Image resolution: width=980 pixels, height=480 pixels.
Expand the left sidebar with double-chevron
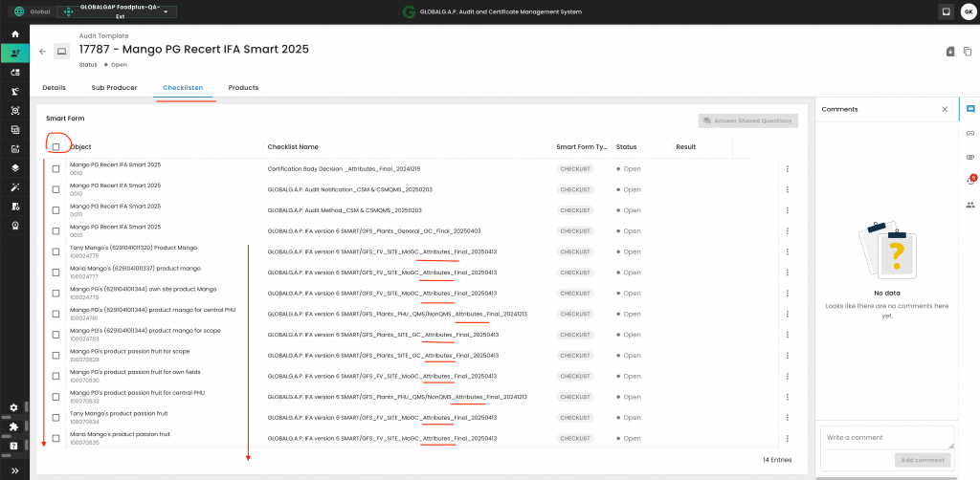pyautogui.click(x=14, y=470)
